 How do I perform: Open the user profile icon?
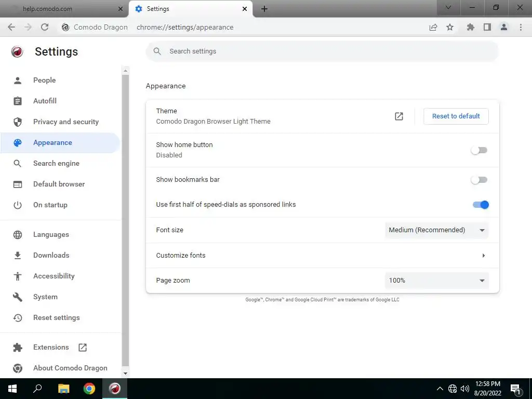[x=504, y=27]
